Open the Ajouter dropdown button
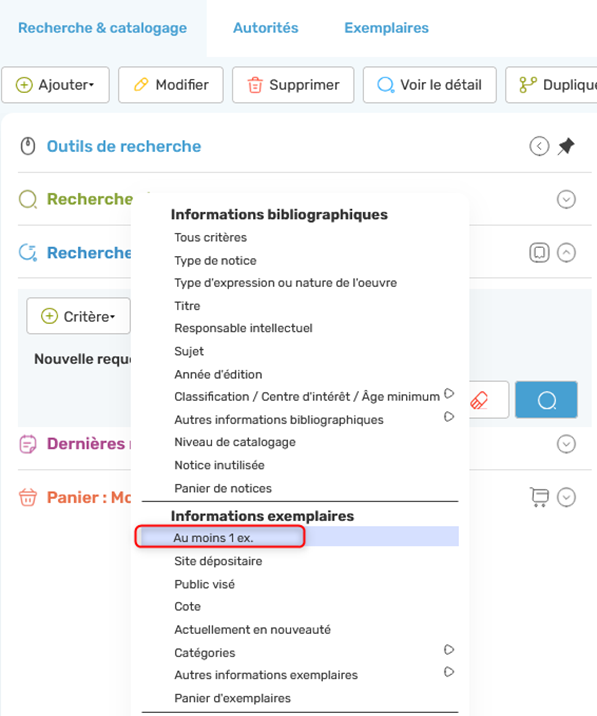597x716 pixels. click(55, 85)
